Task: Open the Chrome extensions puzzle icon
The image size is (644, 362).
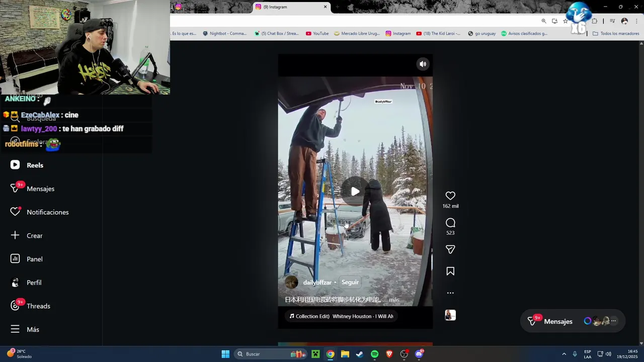Action: 594,21
